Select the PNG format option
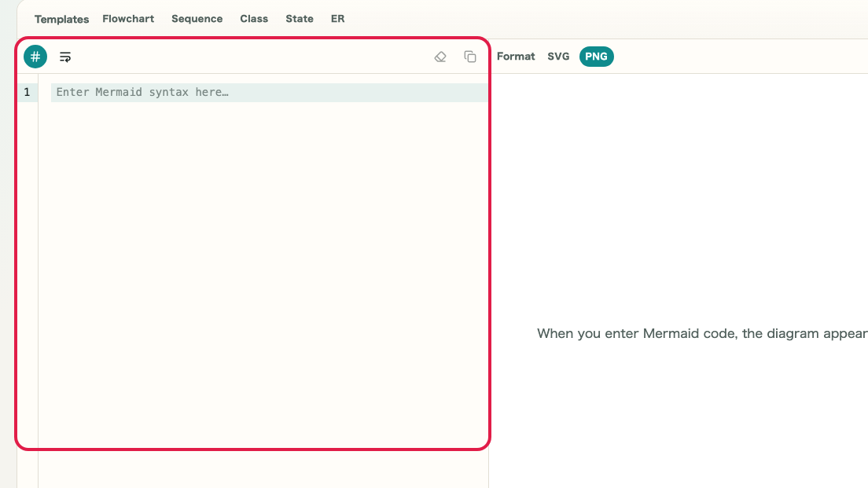Screen dimensions: 868x488 596,57
